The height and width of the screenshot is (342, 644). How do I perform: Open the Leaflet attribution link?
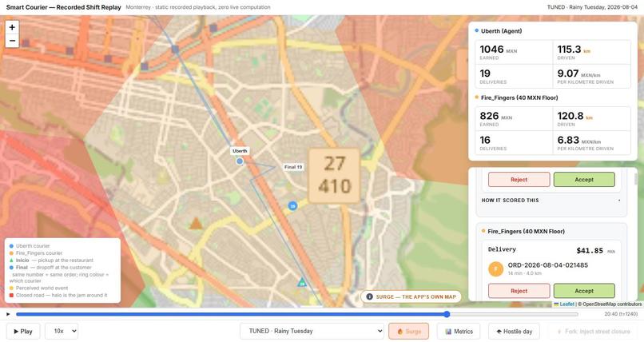point(564,304)
